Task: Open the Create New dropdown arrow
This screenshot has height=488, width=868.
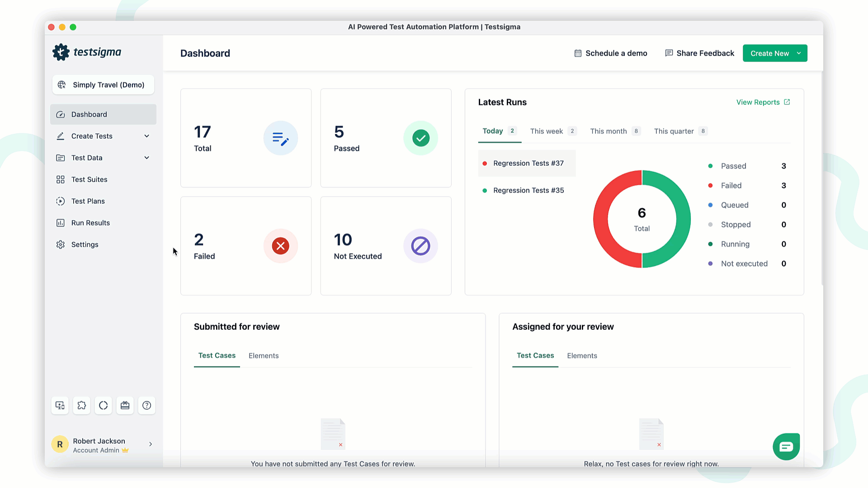Action: tap(799, 53)
